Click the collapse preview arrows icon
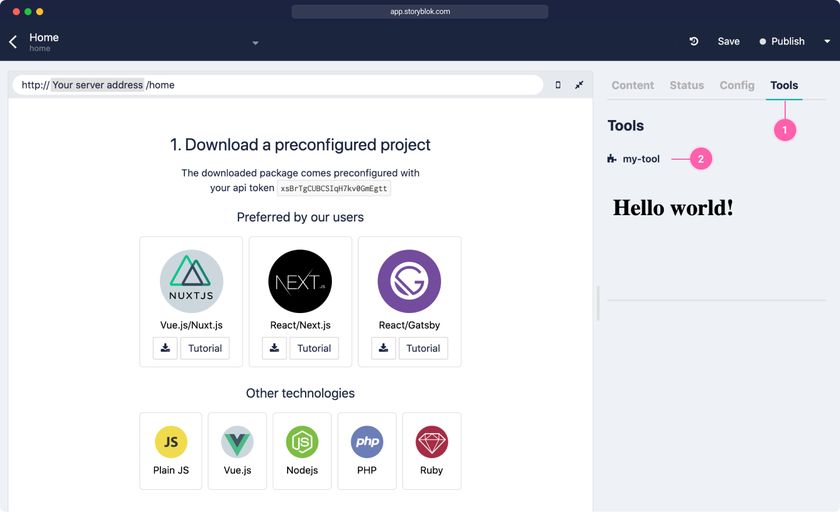This screenshot has width=840, height=513. tap(579, 85)
